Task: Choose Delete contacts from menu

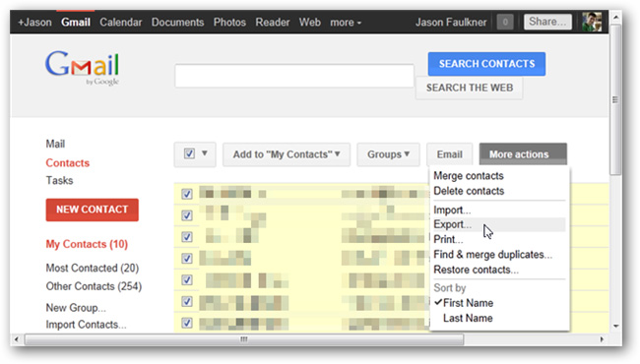Action: (x=469, y=191)
